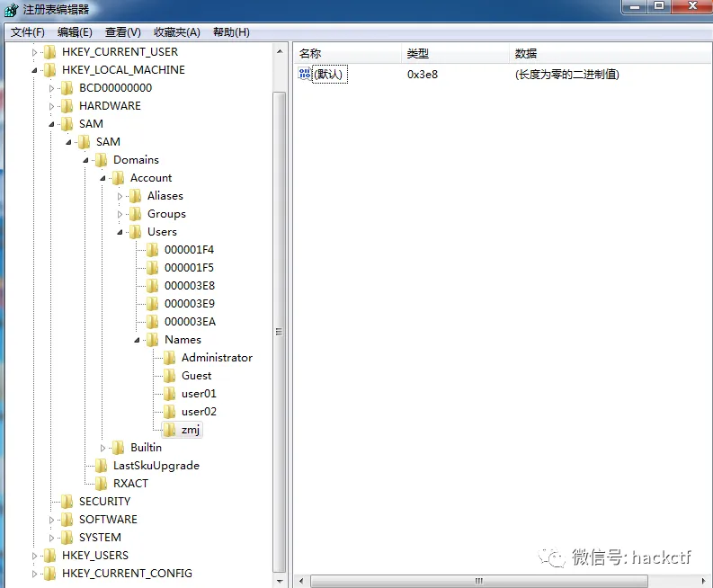
Task: Expand the SYSTEM key
Action: (x=51, y=538)
